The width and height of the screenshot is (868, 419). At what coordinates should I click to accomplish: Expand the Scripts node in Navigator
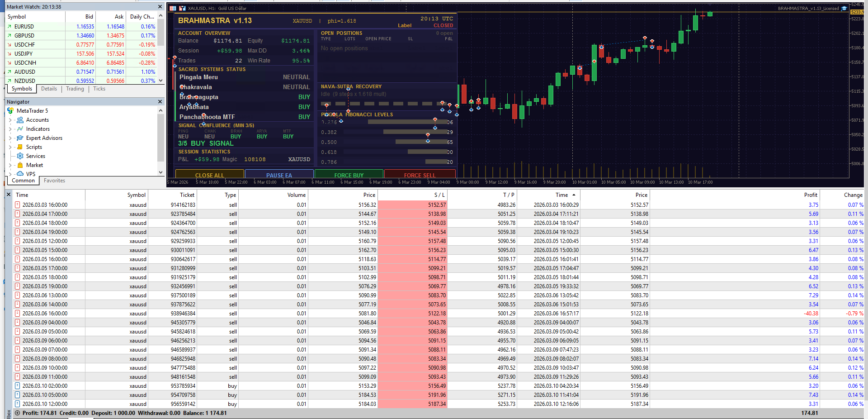[10, 147]
